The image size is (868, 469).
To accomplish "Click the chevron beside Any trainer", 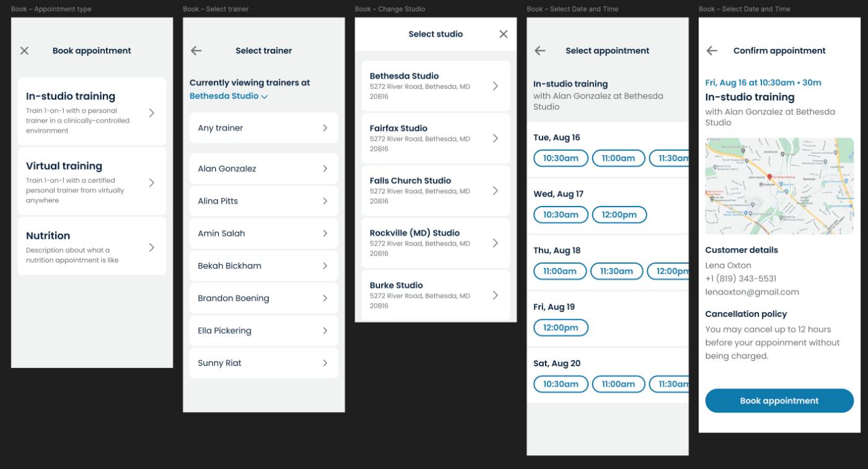I will coord(325,128).
